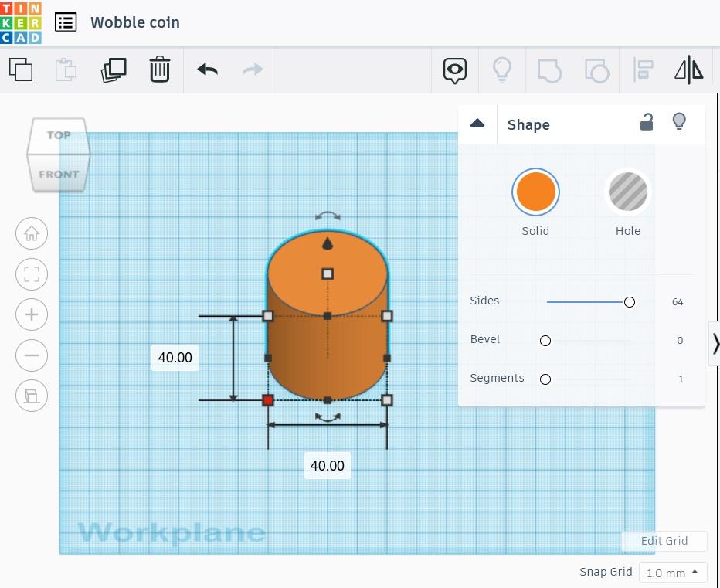
Task: Click the bottom-right white corner handle
Action: tap(387, 400)
